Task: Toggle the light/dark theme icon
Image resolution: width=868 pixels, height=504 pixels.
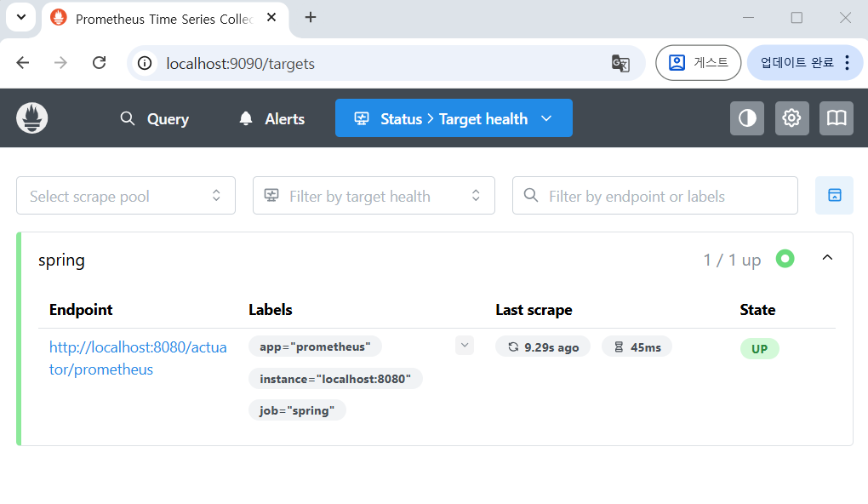Action: (747, 118)
